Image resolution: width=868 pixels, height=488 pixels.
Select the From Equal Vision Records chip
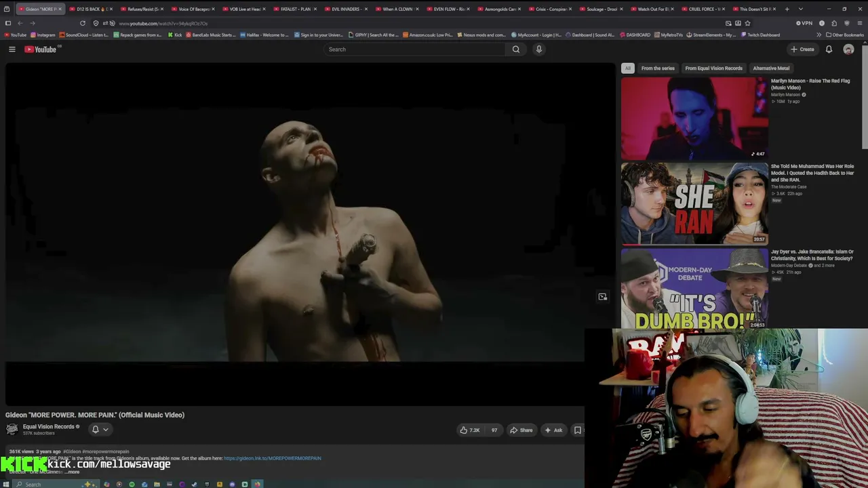click(x=713, y=68)
